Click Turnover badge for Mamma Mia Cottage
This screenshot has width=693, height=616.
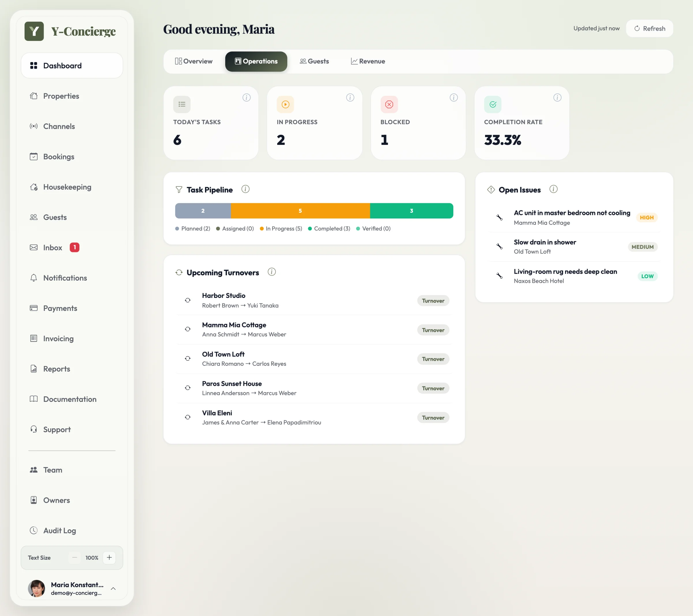click(x=433, y=330)
